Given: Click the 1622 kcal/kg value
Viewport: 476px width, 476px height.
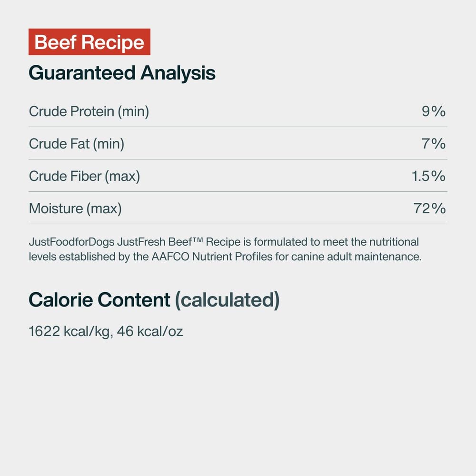Looking at the screenshot, I should (x=70, y=331).
